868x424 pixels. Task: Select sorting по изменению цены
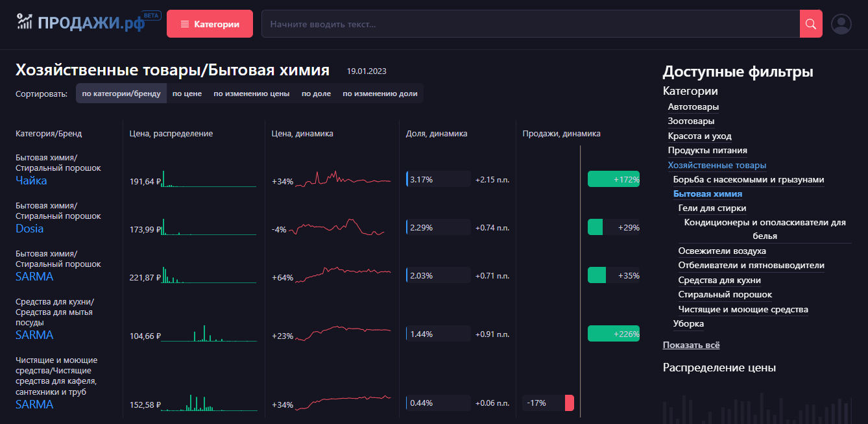[x=252, y=94]
